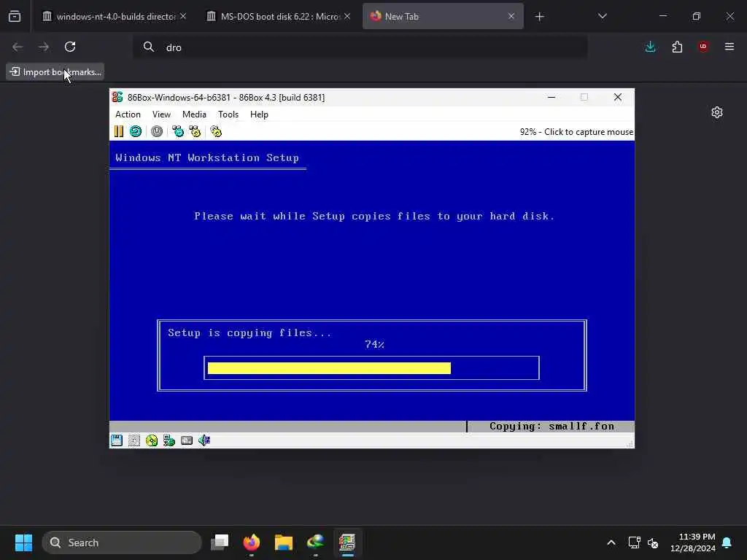
Task: Click the gray hard disk icon in the status bar
Action: pyautogui.click(x=187, y=440)
